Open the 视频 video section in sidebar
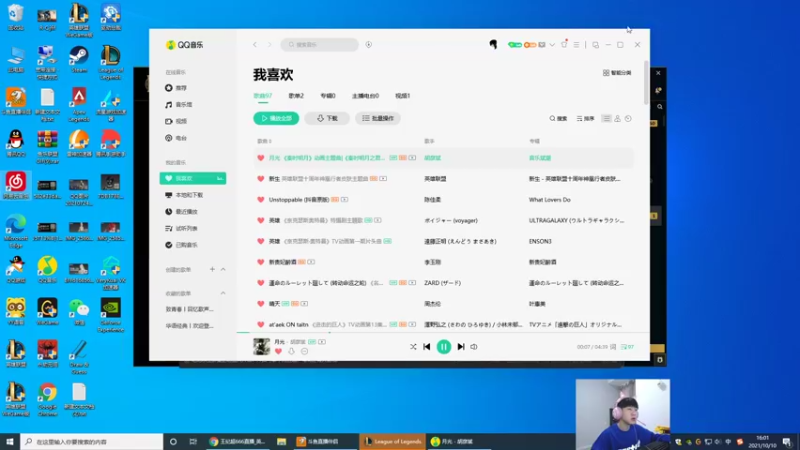 coord(177,121)
